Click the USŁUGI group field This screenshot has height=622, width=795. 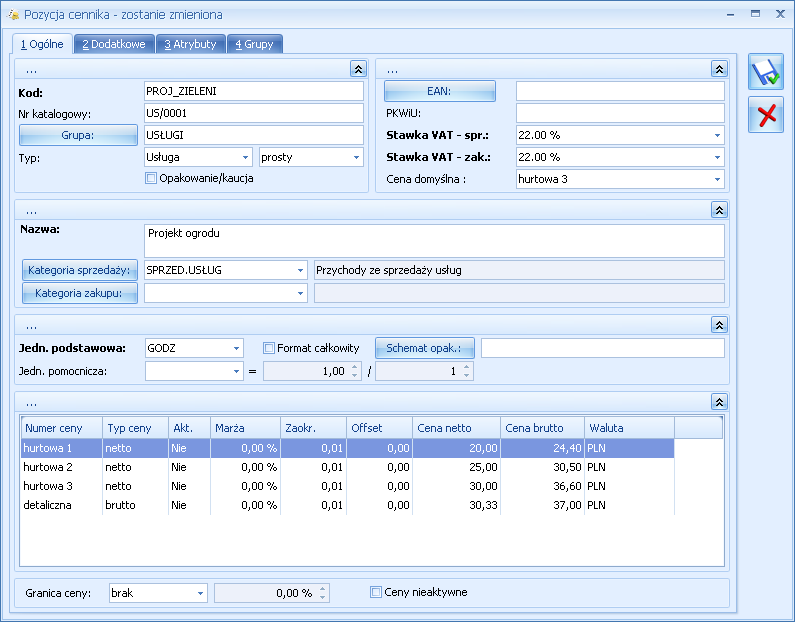(x=254, y=135)
